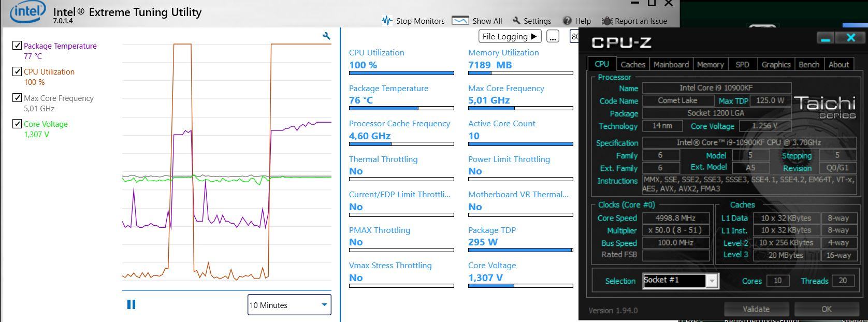Click the Core Voltage 1,307 V tile
868x322 pixels.
520,274
